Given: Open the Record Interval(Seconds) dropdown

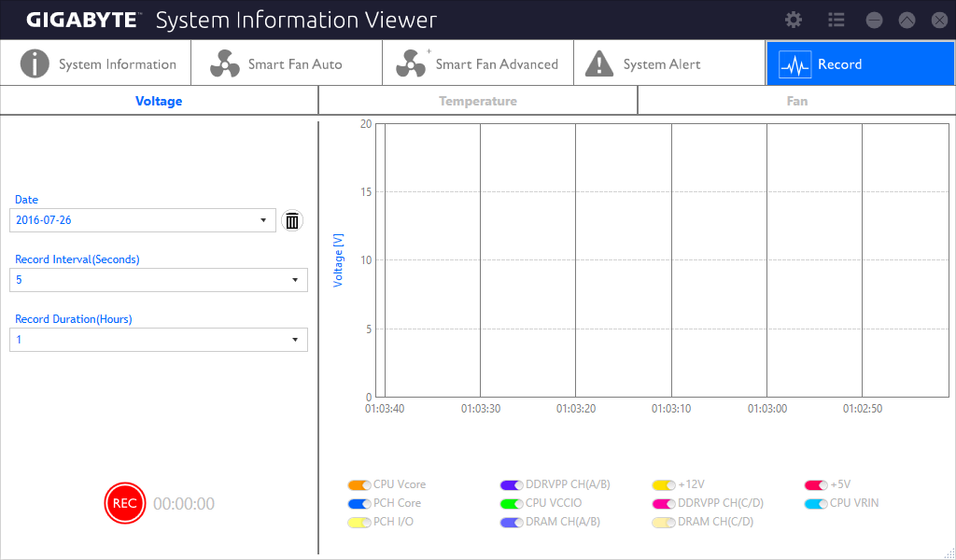Looking at the screenshot, I should pyautogui.click(x=159, y=280).
